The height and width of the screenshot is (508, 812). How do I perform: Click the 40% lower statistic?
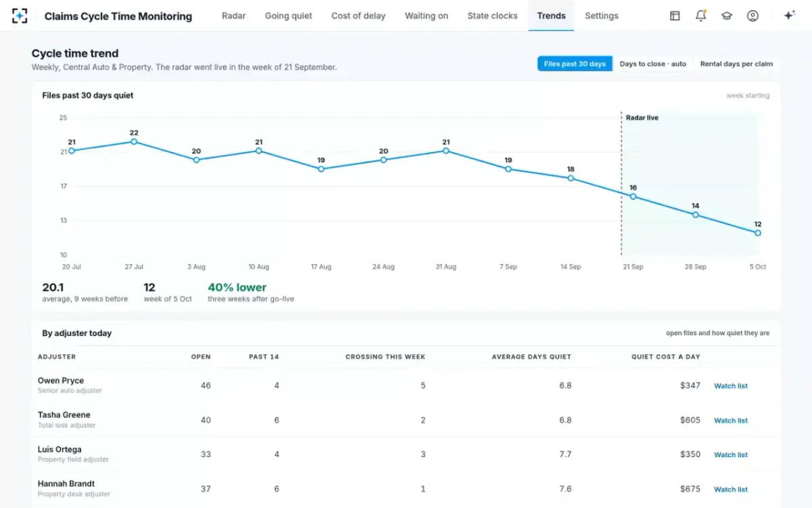point(238,287)
